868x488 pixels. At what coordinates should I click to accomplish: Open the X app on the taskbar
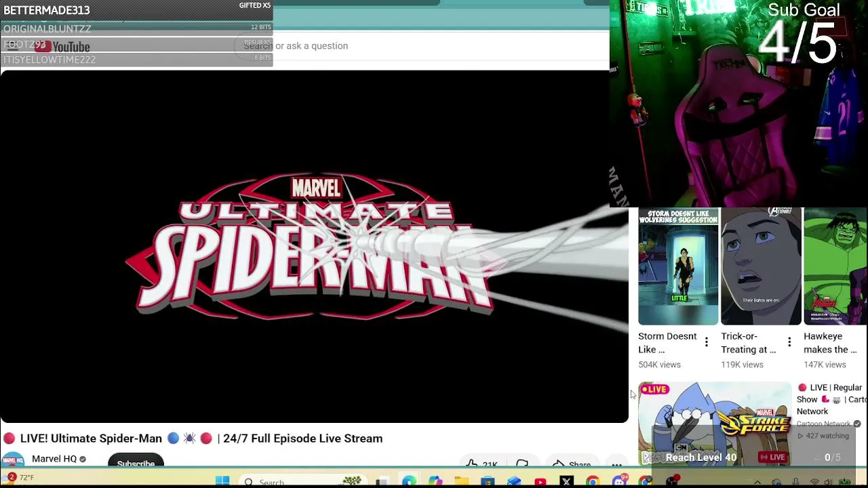tap(567, 481)
